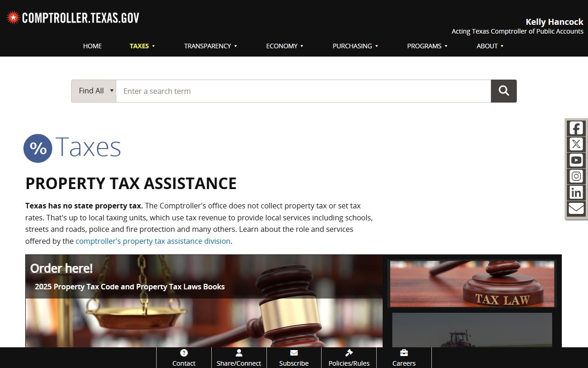Go to Home in the navigation bar
588x368 pixels.
coord(92,46)
